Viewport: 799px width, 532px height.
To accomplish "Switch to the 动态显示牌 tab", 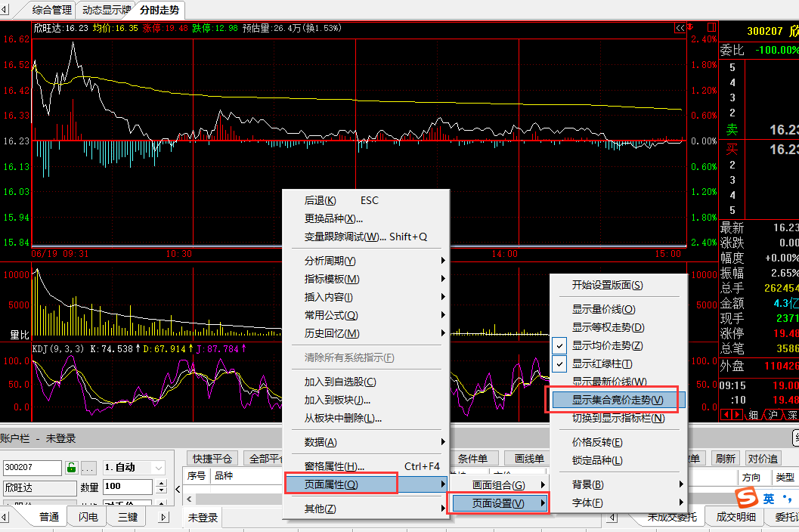I will (x=106, y=10).
